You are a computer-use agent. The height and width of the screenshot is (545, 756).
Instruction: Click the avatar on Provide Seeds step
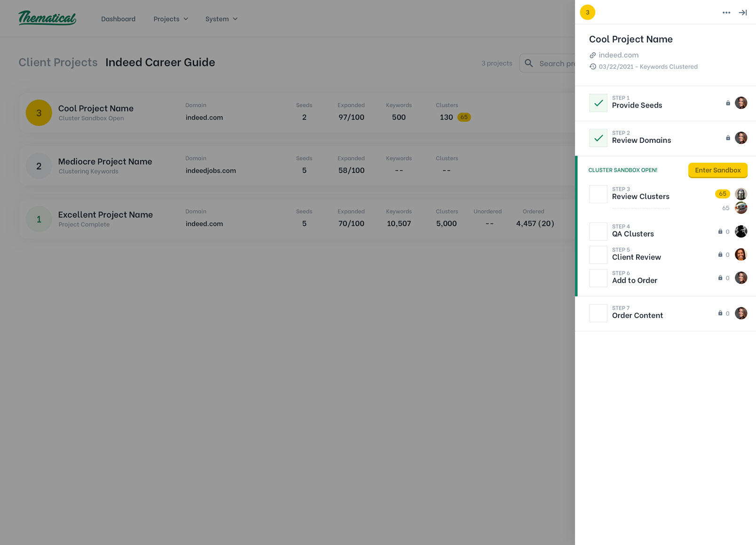pos(741,103)
